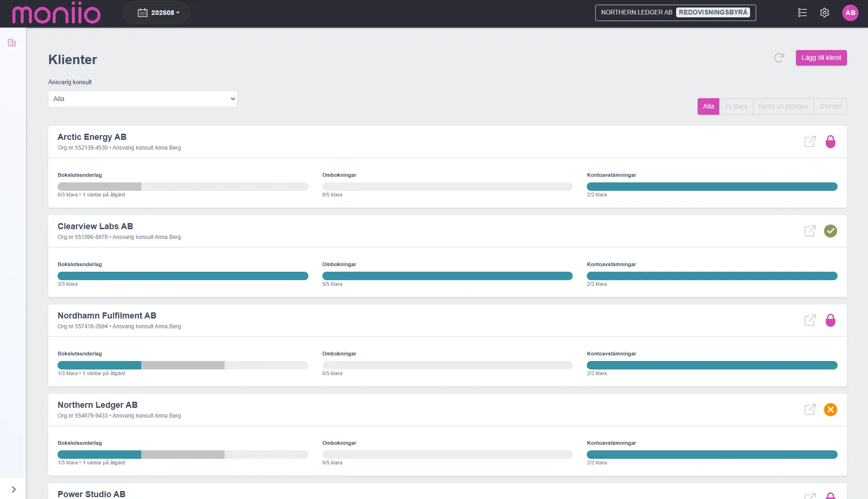This screenshot has height=499, width=868.
Task: Open the settings gear icon
Action: 824,13
